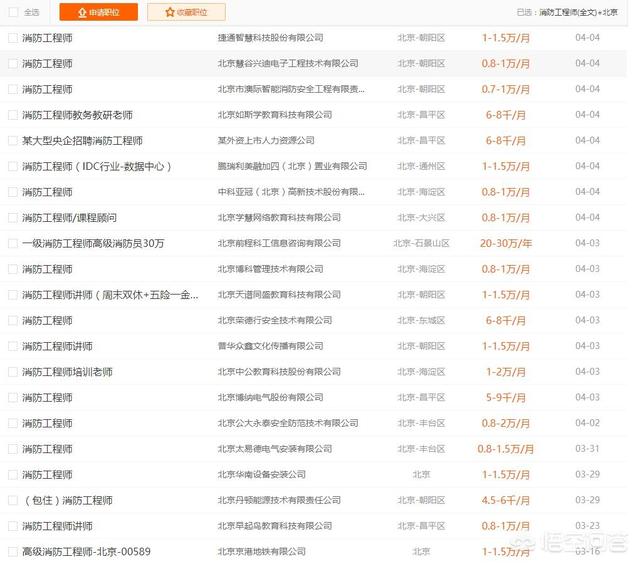Open 北京华南设备安装公司 company page
The image size is (640, 564).
pyautogui.click(x=262, y=475)
